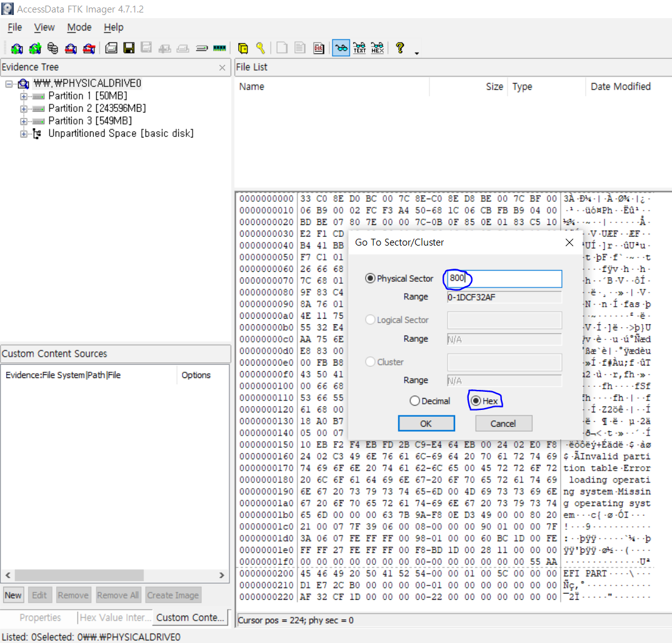
Task: Click the Detect EFS Encryption key icon
Action: [x=261, y=48]
